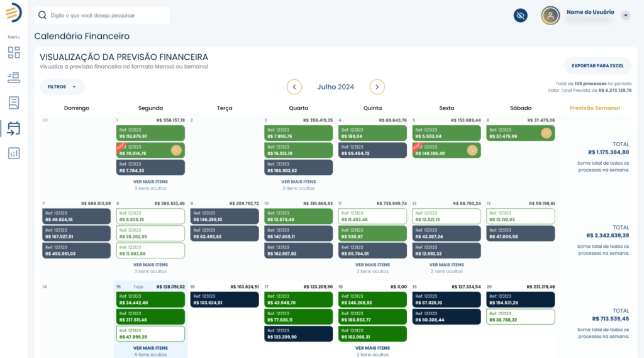Click the download icon on R$ 148.186,40 card
This screenshot has height=358, width=644.
tap(472, 150)
